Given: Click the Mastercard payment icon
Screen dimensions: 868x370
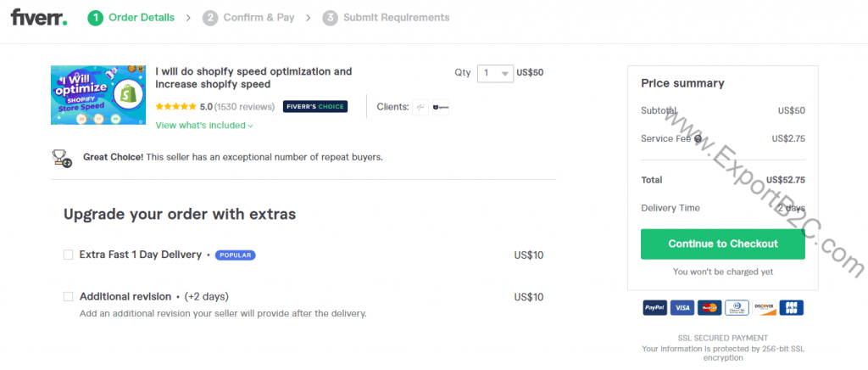Looking at the screenshot, I should tap(710, 308).
